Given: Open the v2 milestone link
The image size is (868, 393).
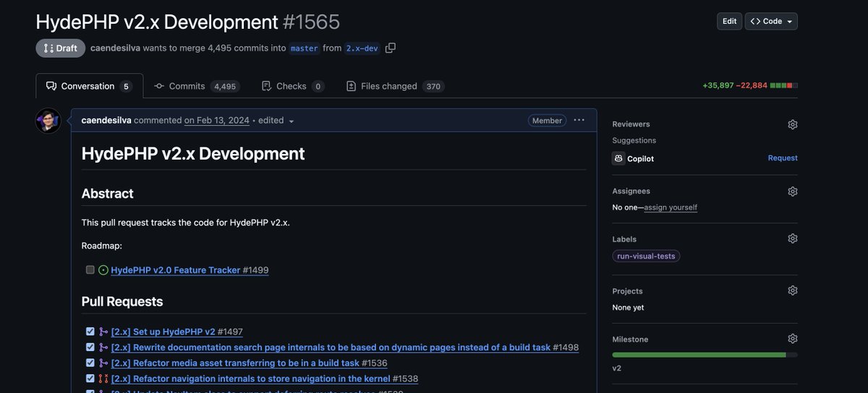Looking at the screenshot, I should (x=617, y=368).
